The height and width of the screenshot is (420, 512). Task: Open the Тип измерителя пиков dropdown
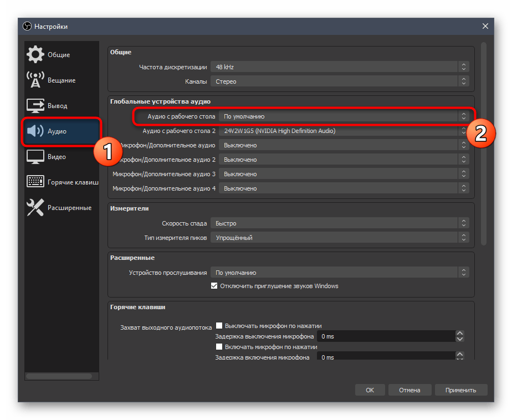click(340, 238)
